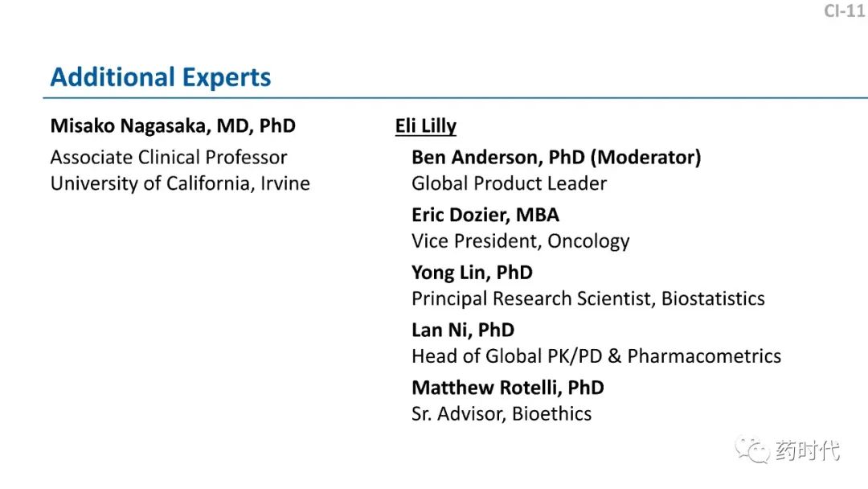This screenshot has width=868, height=489.
Task: Click Vice President, Oncology text
Action: coord(520,242)
